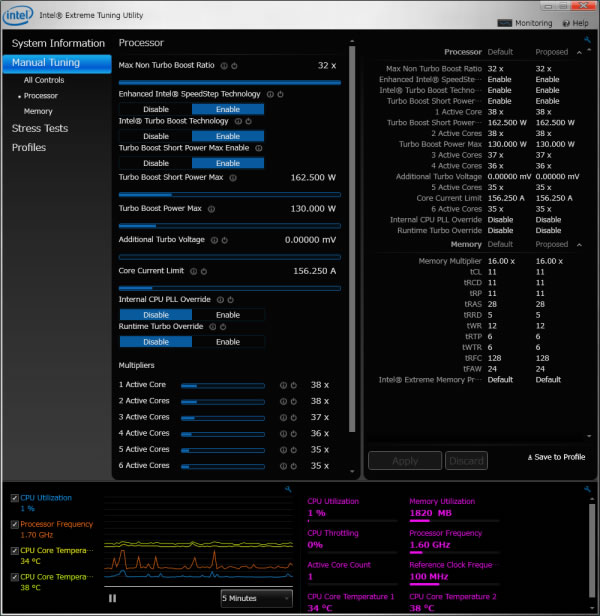Reset Enhanced Intel SpeedStep Technology default icon
The height and width of the screenshot is (616, 600).
pyautogui.click(x=280, y=94)
